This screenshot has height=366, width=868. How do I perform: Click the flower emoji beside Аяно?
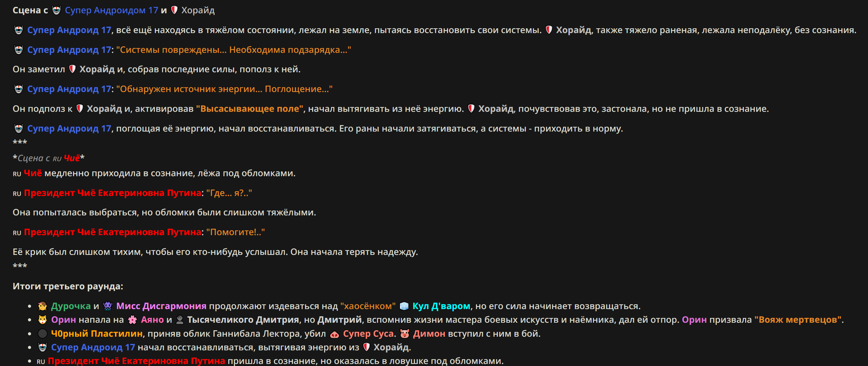[x=132, y=320]
